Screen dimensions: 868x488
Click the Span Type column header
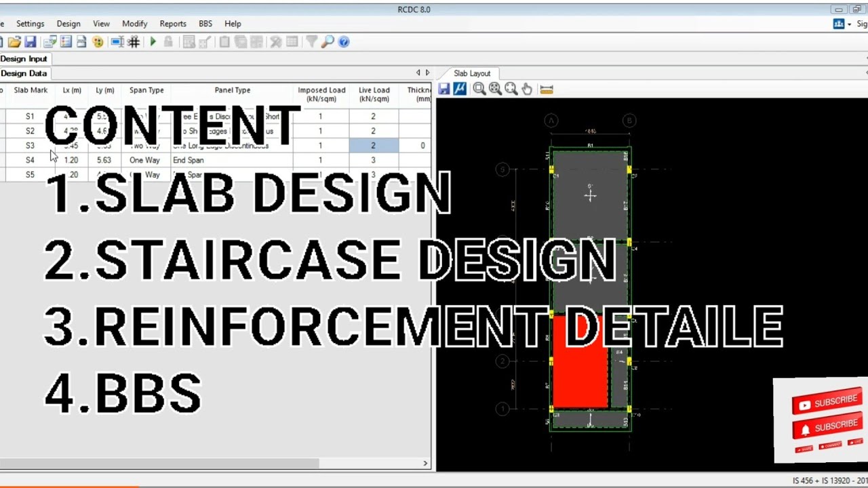point(146,94)
